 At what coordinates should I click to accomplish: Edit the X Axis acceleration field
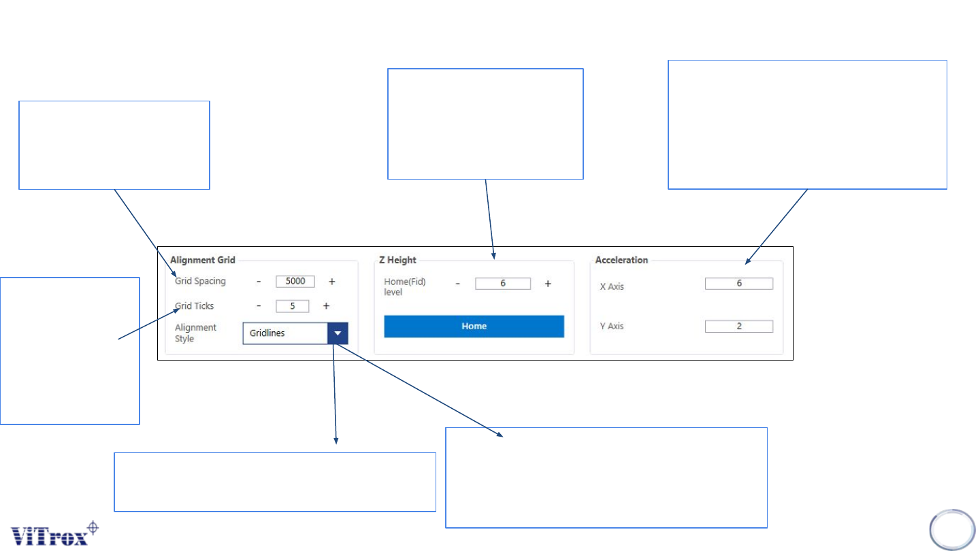click(739, 284)
